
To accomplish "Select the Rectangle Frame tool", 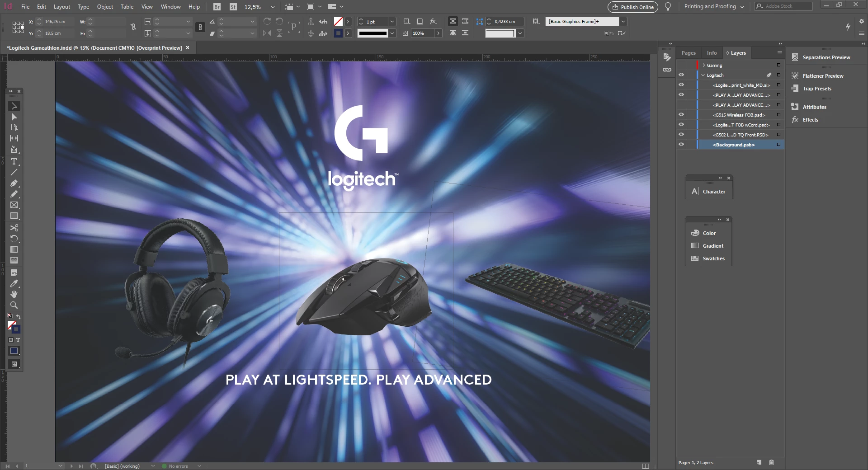I will pos(14,205).
